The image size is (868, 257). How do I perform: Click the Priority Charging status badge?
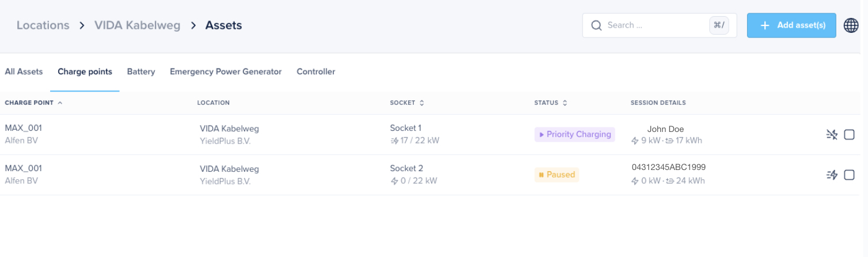[574, 134]
